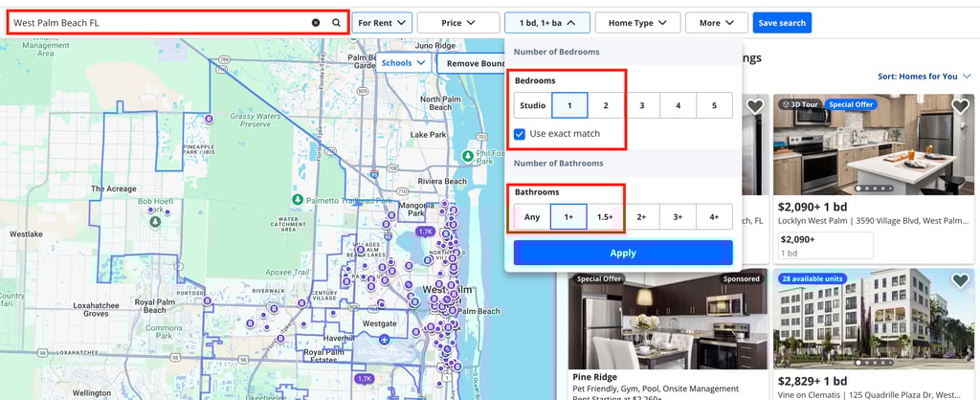The height and width of the screenshot is (400, 980).
Task: Select 4+ bathrooms option
Action: coord(714,217)
